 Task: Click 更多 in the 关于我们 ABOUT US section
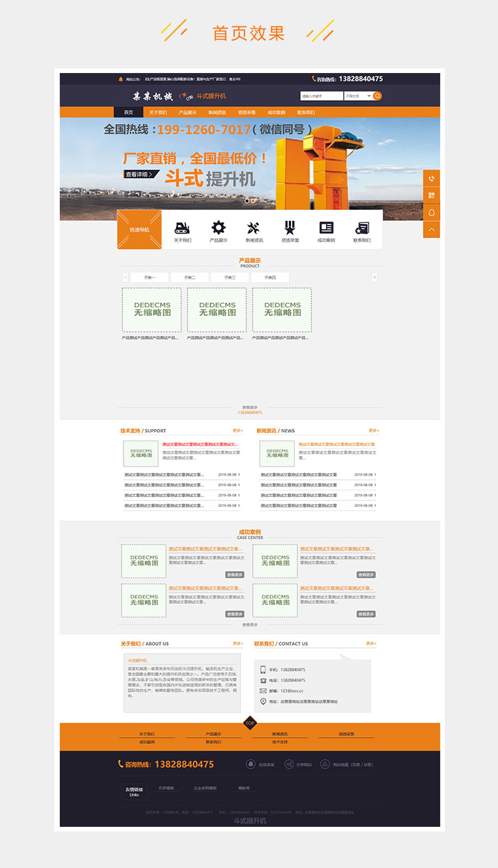[238, 644]
